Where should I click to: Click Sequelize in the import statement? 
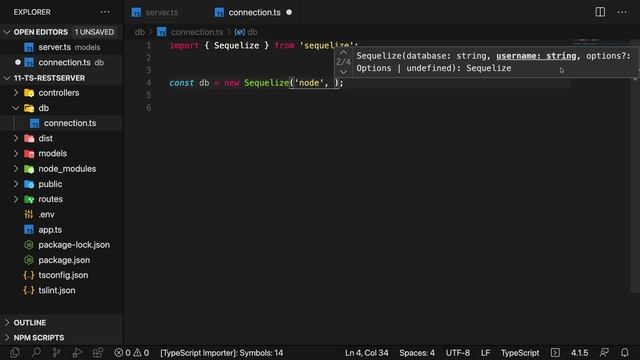[x=236, y=45]
